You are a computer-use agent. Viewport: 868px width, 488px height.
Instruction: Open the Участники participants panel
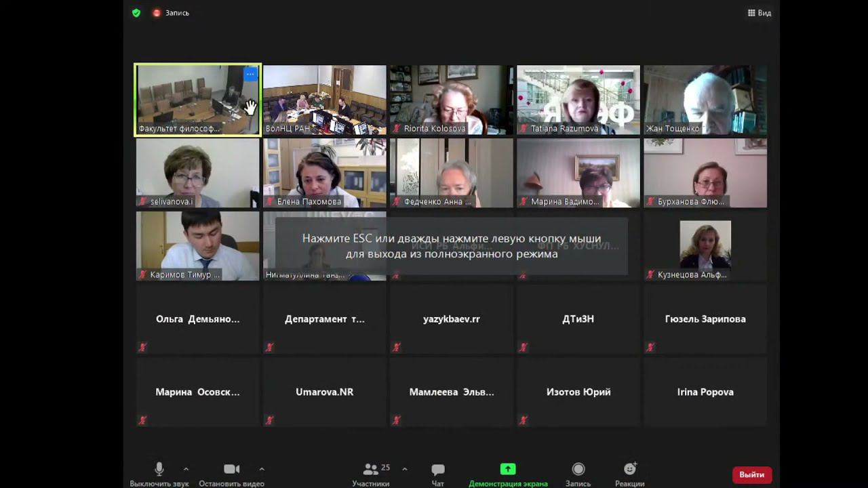371,474
